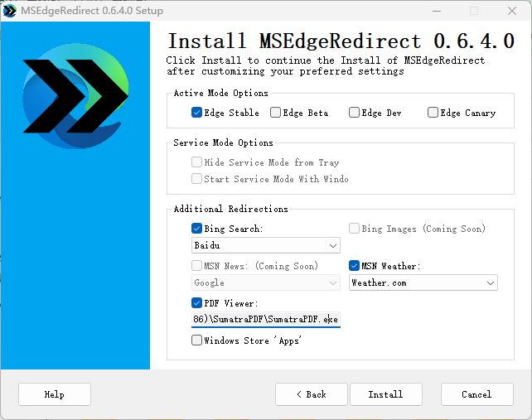Uncheck the Edge Stable checkbox
532x420 pixels.
[x=196, y=113]
